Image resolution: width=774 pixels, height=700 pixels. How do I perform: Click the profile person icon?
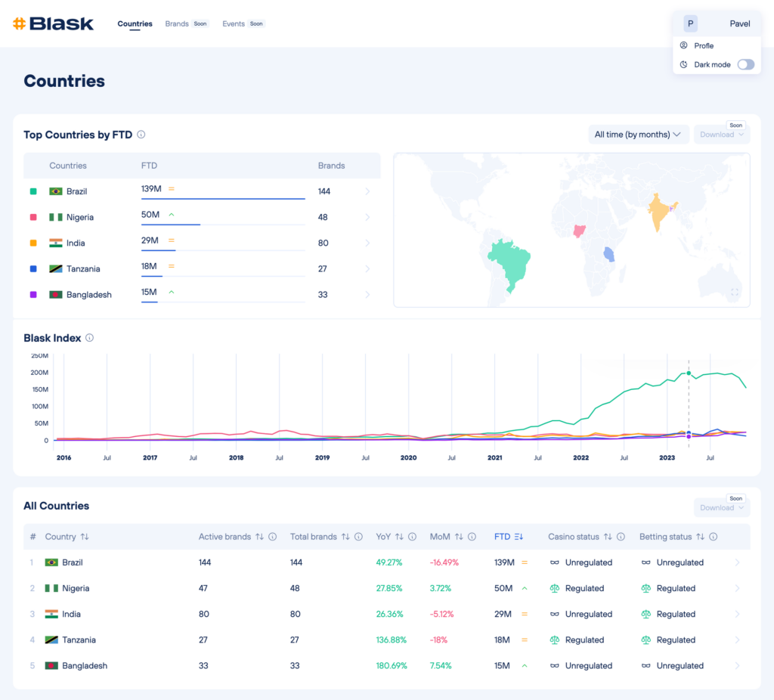click(683, 45)
